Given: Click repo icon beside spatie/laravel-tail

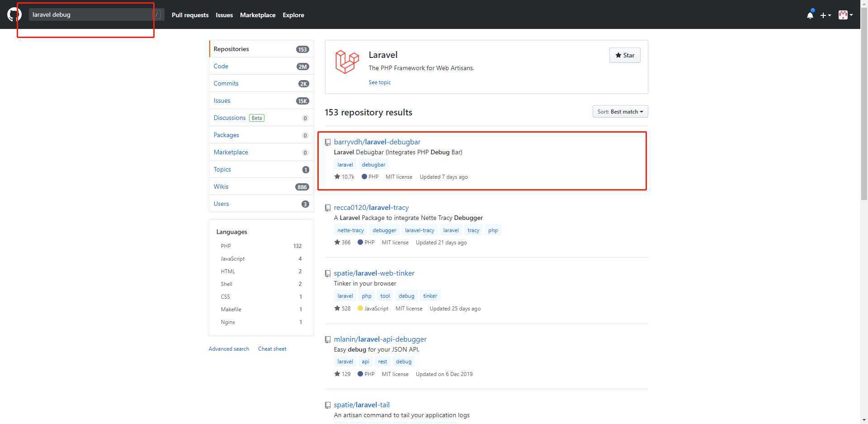Looking at the screenshot, I should (x=328, y=405).
